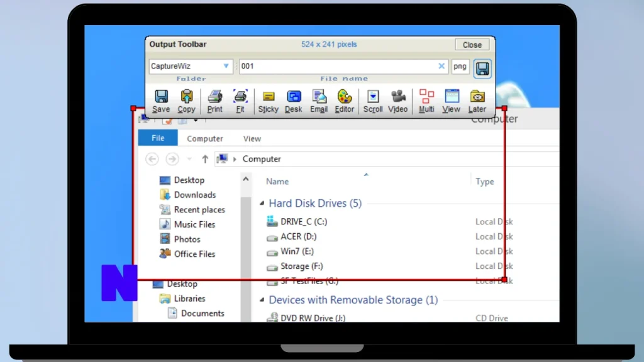The image size is (644, 362).
Task: Open Recent places
Action: (192, 210)
